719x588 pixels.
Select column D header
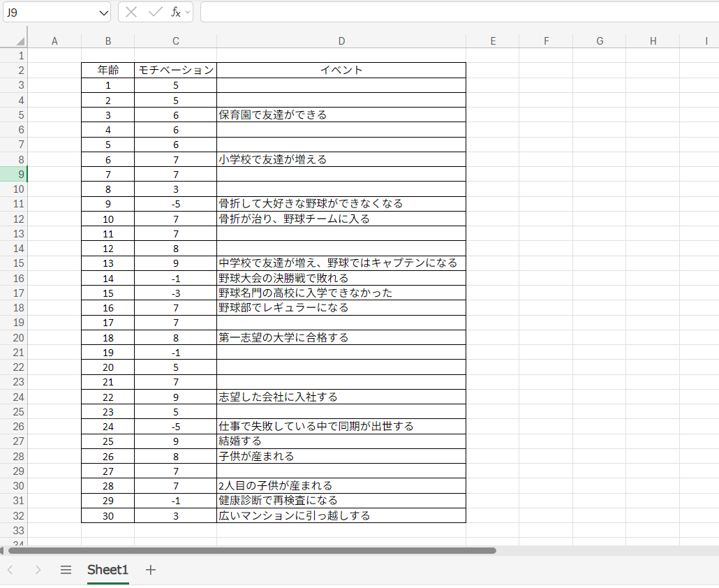click(341, 41)
